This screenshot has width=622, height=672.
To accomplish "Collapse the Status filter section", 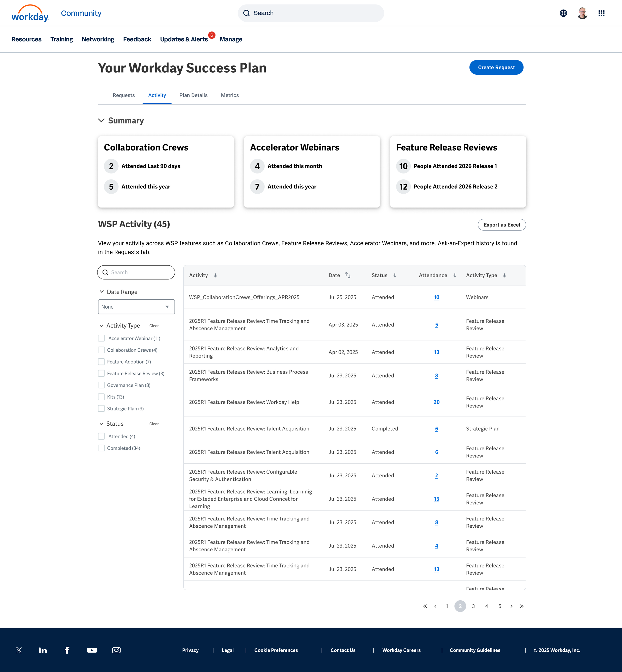I will [x=101, y=424].
